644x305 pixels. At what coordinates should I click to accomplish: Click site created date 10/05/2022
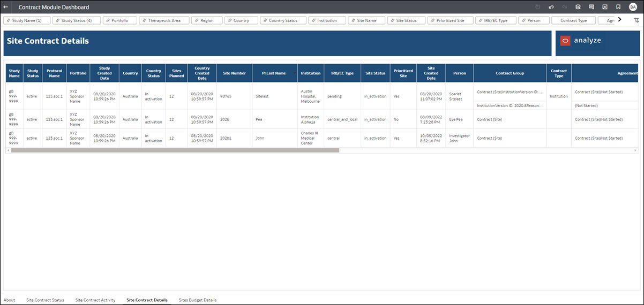[x=431, y=138]
